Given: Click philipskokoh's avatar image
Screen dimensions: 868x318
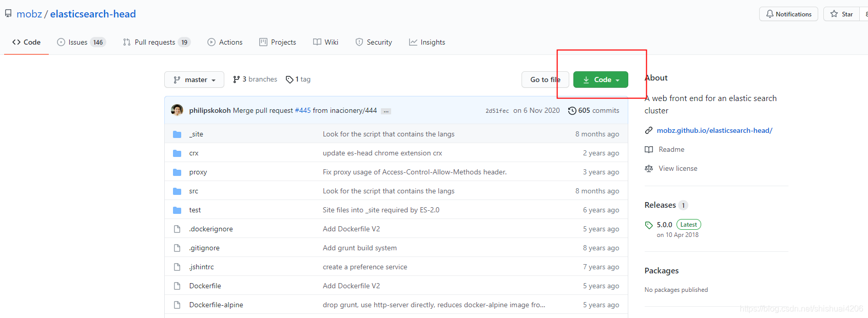Looking at the screenshot, I should [x=177, y=110].
